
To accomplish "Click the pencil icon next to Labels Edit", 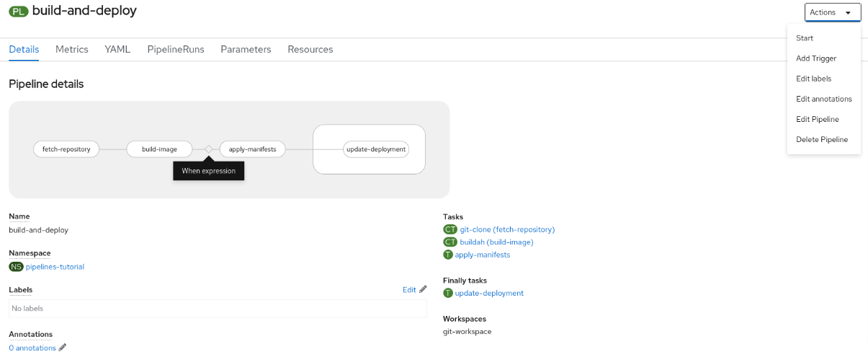I will click(423, 290).
